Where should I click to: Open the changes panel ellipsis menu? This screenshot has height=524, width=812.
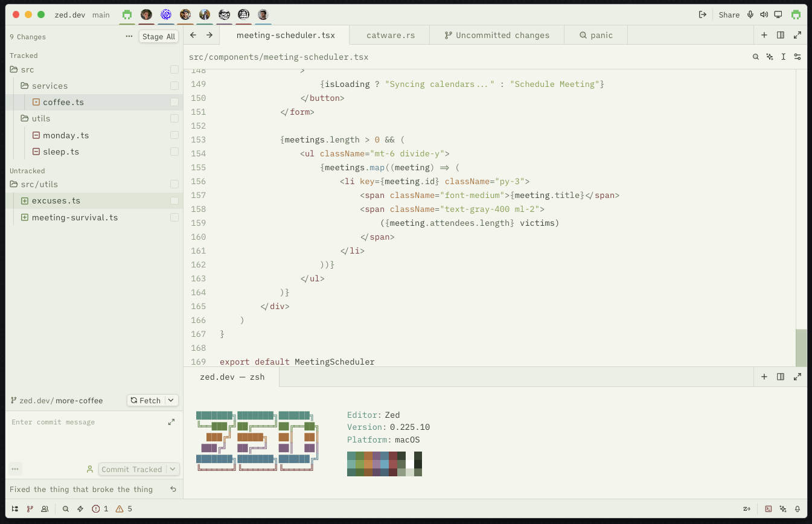129,36
